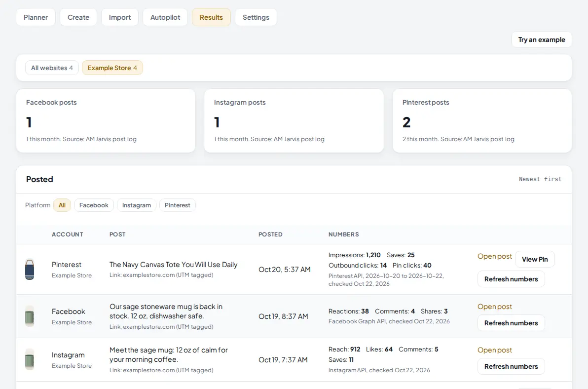Go to the Import tab
This screenshot has height=389, width=588.
point(120,17)
